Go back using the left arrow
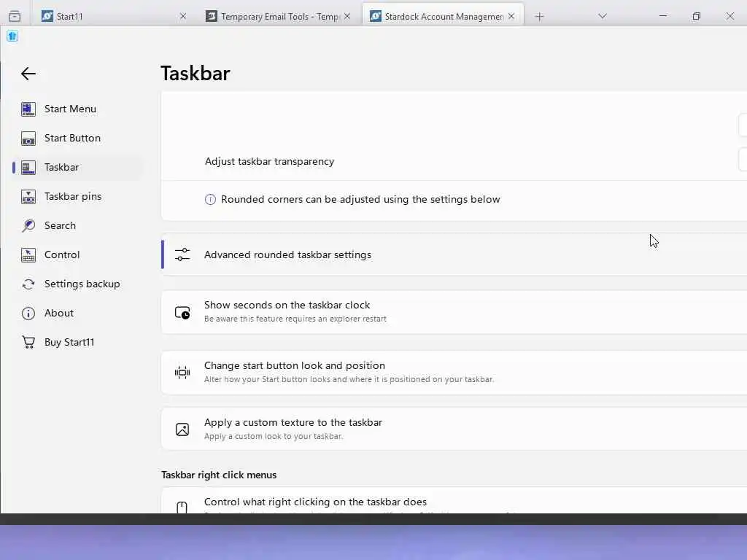This screenshot has width=747, height=560. click(28, 74)
